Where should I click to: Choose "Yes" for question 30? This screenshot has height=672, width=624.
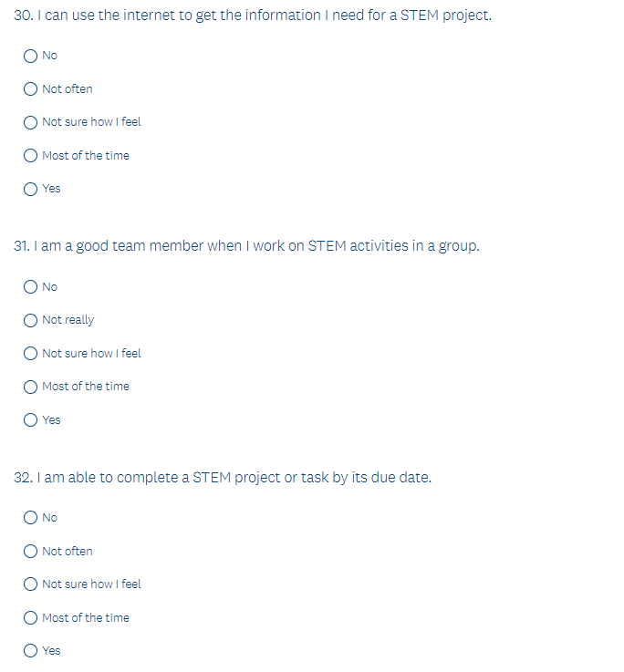pos(31,189)
